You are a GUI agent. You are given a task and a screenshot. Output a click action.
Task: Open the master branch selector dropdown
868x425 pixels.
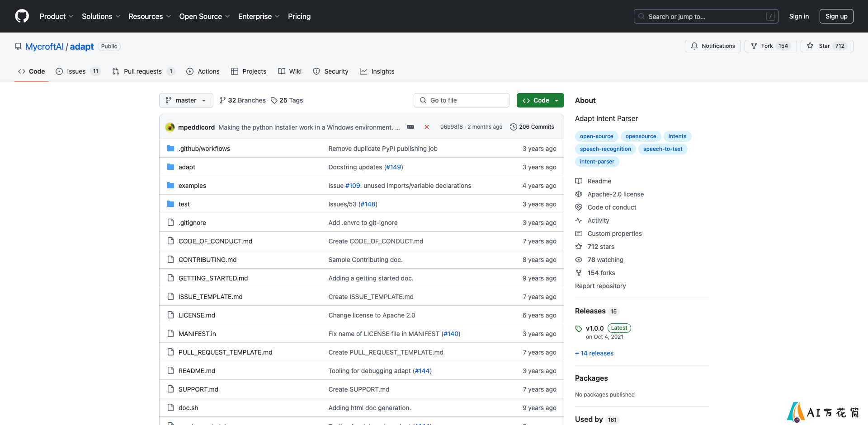coord(186,100)
